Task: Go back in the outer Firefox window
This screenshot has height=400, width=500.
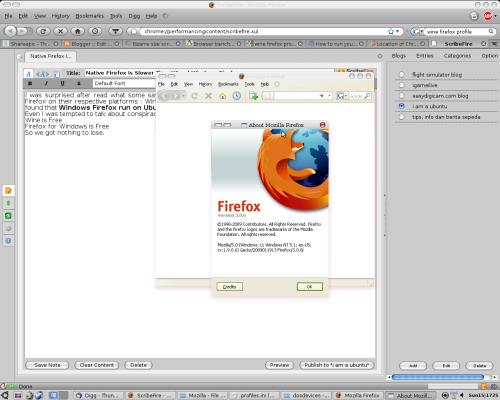Action: [10, 31]
